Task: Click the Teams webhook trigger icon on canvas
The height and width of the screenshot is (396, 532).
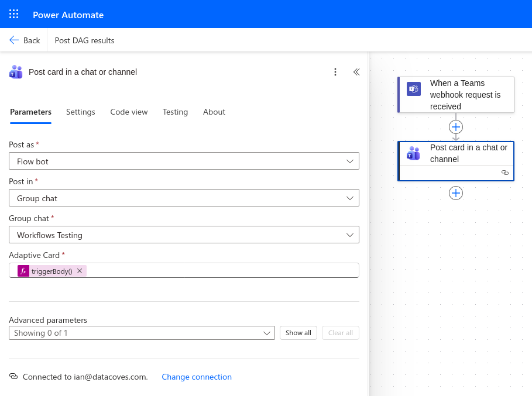Action: [x=414, y=89]
